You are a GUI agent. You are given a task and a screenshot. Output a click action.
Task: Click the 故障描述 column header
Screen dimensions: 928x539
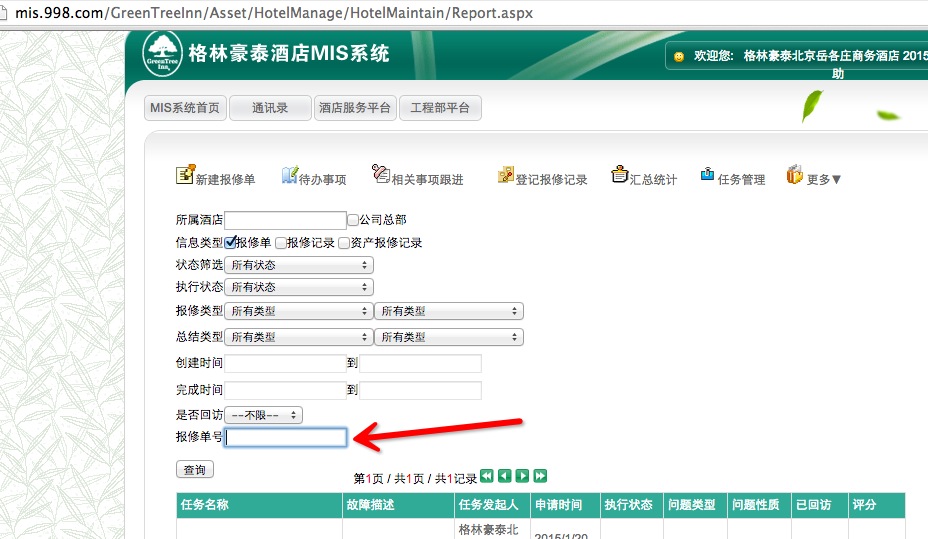(x=398, y=505)
